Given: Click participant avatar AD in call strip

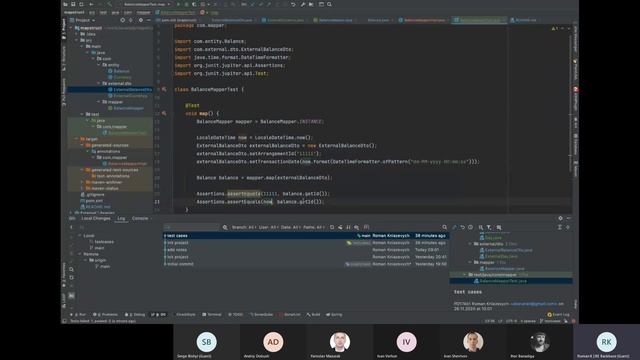Looking at the screenshot, I should tap(273, 342).
